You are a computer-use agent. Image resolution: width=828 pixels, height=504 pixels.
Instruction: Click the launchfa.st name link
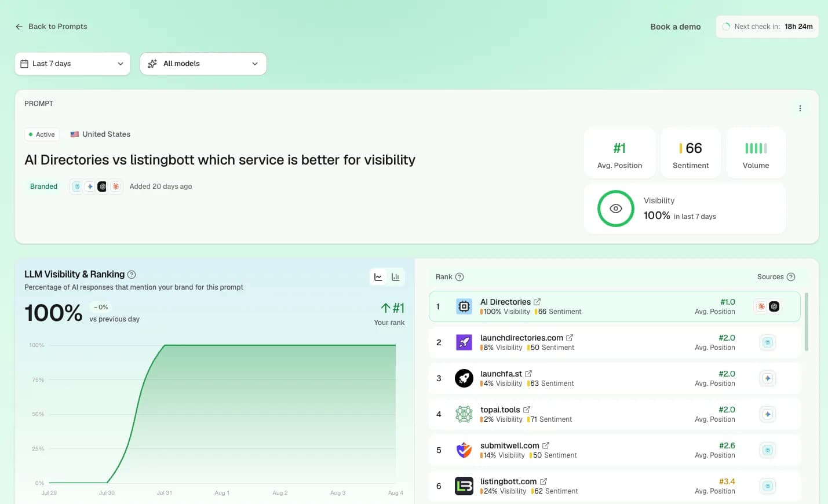[x=501, y=374]
